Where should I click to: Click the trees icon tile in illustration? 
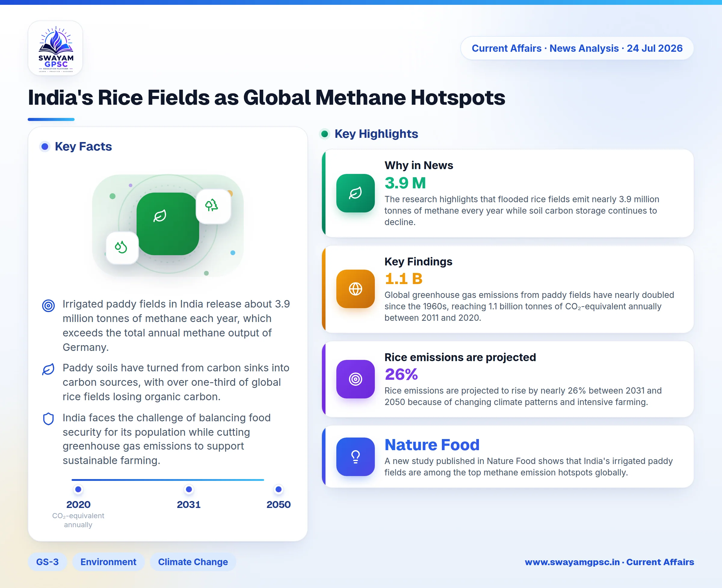[213, 206]
